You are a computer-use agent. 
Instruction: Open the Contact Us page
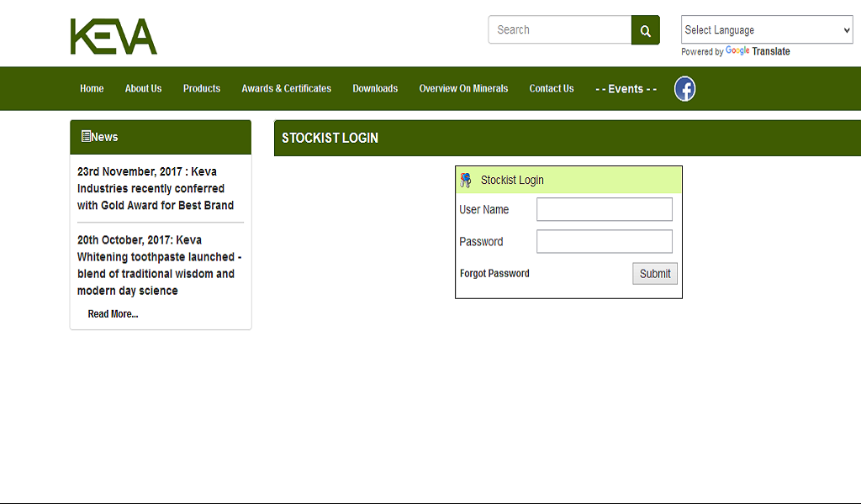point(552,88)
